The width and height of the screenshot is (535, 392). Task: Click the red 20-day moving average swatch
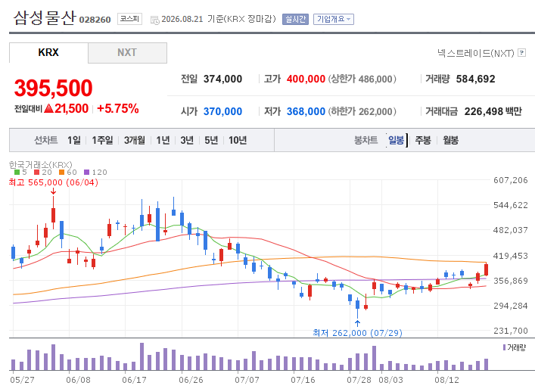coord(37,173)
